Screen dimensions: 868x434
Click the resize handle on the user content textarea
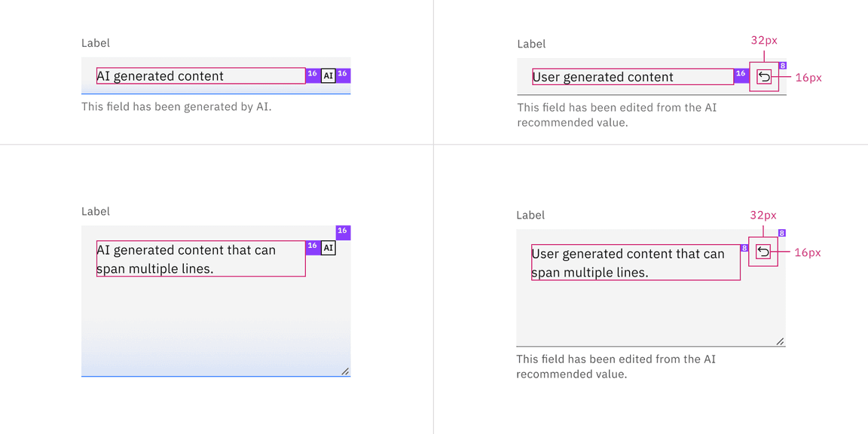tap(780, 341)
